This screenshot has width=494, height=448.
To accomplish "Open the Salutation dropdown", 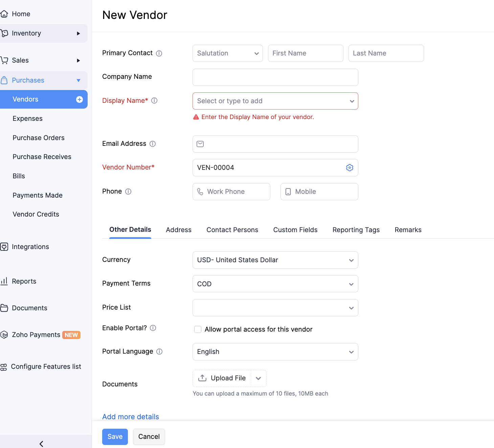I will (227, 53).
